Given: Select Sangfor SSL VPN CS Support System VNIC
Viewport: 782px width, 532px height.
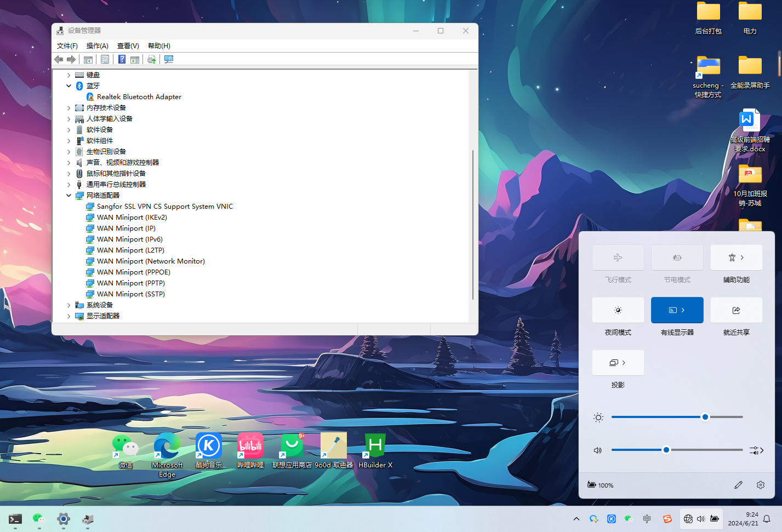Looking at the screenshot, I should tap(165, 207).
